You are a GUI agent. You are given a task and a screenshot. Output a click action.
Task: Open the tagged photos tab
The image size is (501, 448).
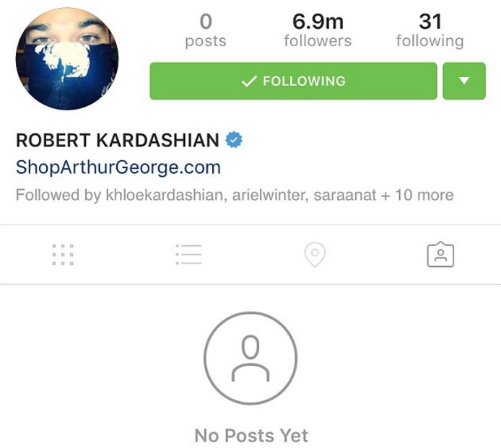point(440,254)
